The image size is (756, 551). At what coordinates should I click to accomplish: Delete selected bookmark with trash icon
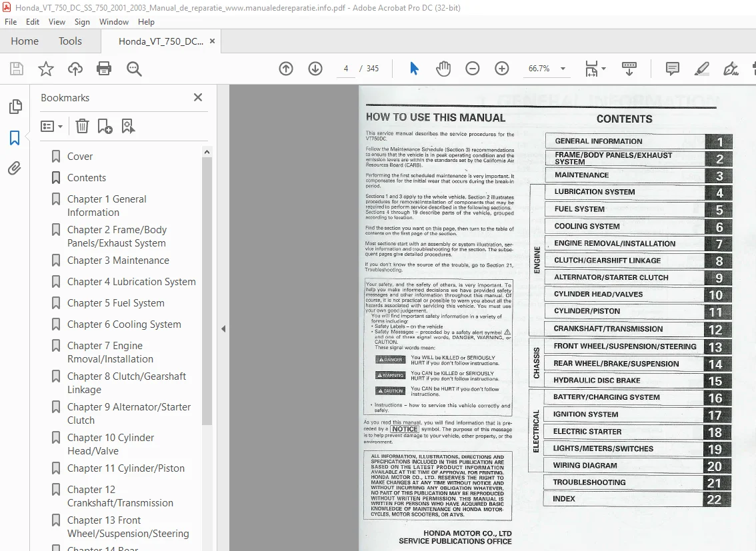coord(82,126)
